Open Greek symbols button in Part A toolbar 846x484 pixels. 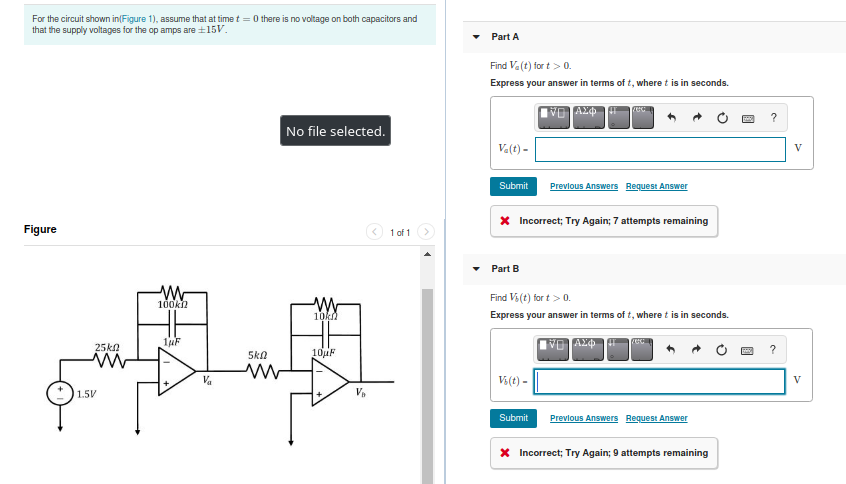[x=589, y=117]
